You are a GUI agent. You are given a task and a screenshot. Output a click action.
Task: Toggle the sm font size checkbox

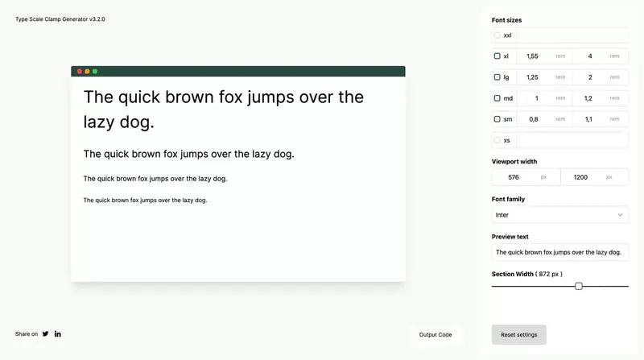497,119
